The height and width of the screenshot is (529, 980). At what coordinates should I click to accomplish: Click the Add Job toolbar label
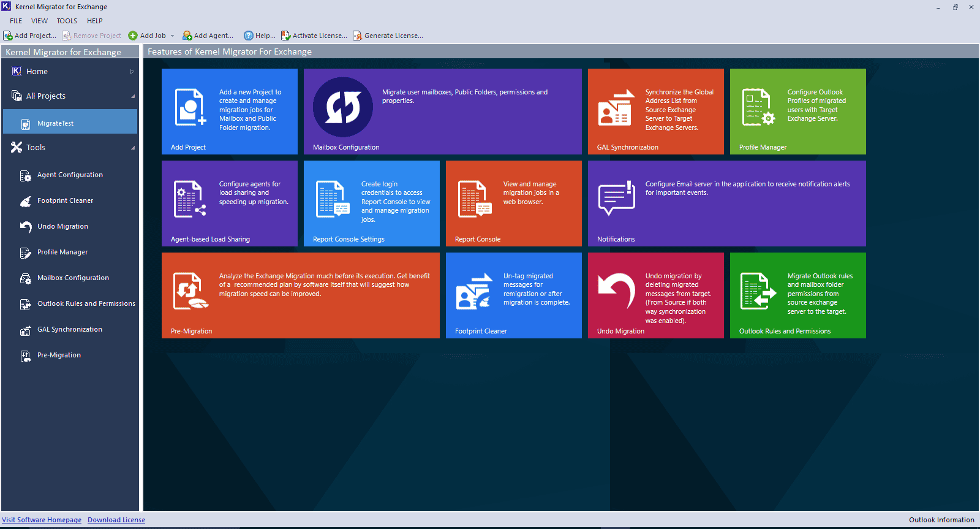pos(153,36)
